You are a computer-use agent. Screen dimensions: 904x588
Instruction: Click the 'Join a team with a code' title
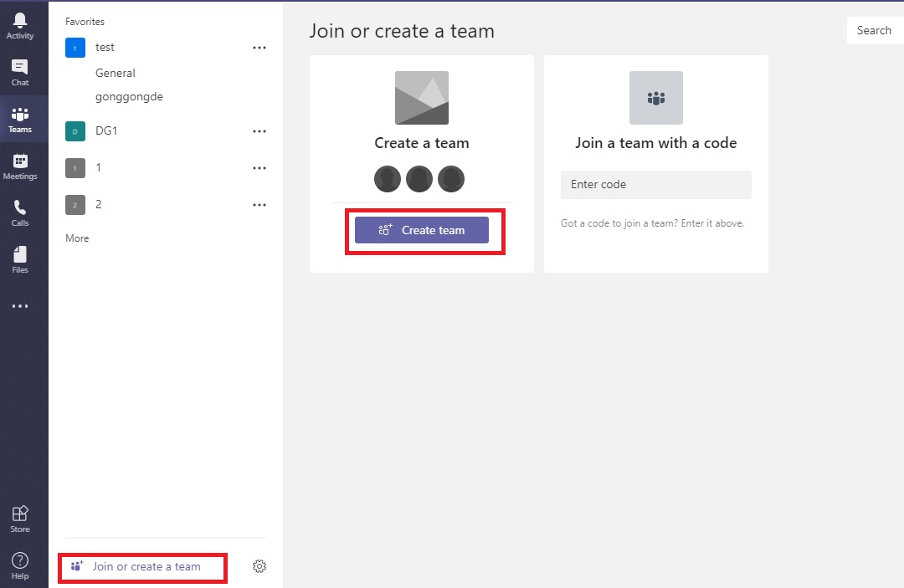(x=656, y=143)
